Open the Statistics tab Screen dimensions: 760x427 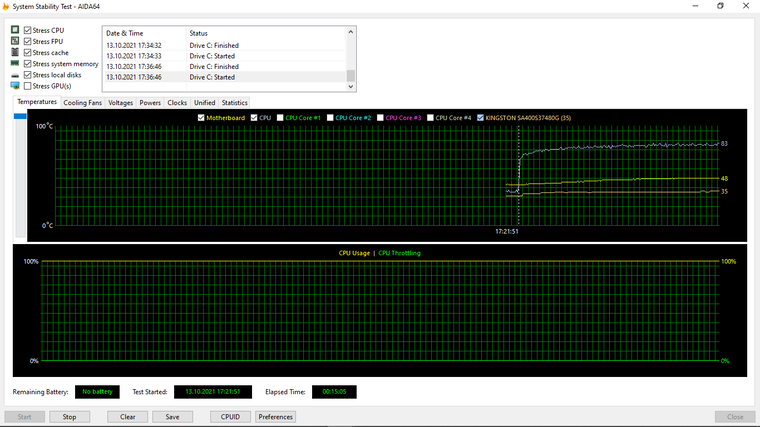coord(235,103)
